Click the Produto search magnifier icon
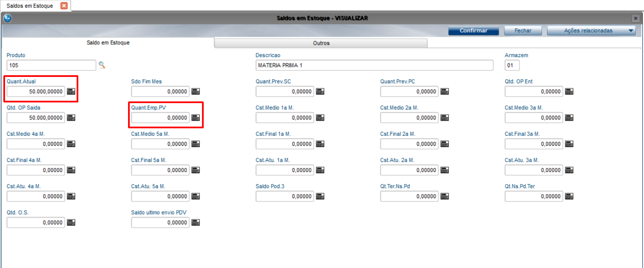 (x=102, y=65)
